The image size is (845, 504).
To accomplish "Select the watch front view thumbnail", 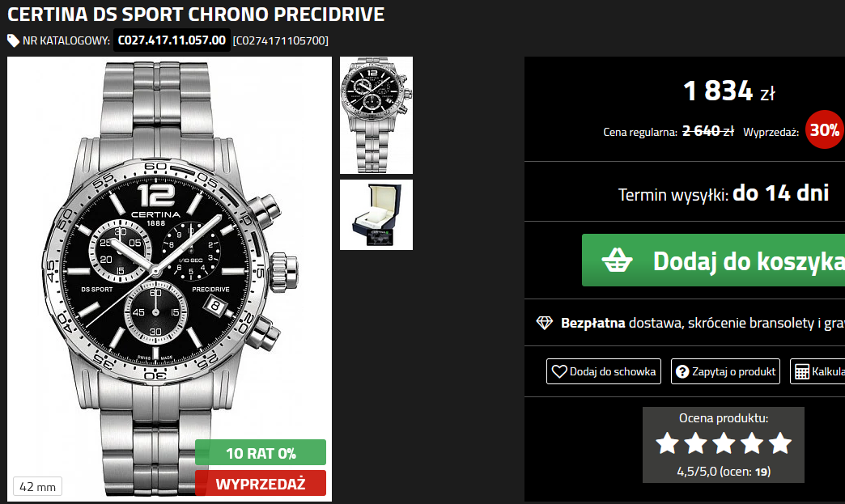I will coord(376,115).
